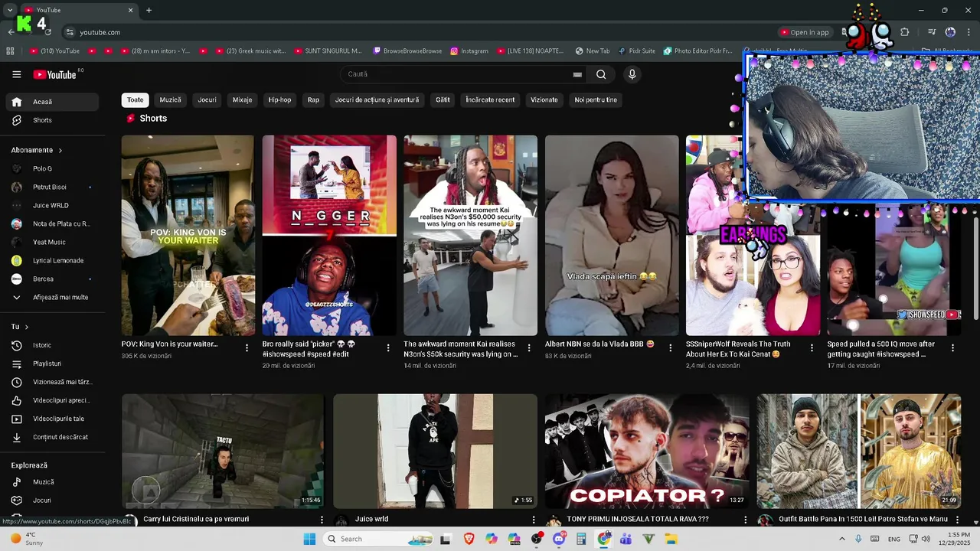Viewport: 980px width, 551px height.
Task: Open the bookmarks apps grid icon
Action: [10, 51]
